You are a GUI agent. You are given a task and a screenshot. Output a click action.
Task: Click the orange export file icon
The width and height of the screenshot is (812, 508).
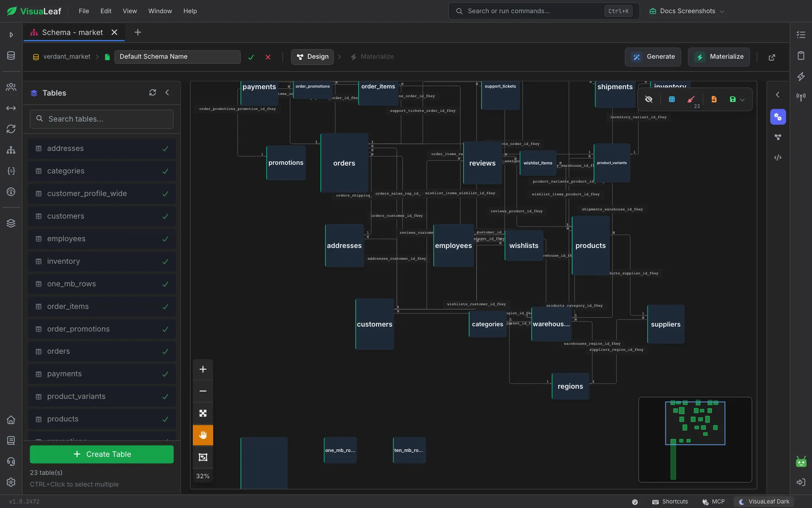714,99
